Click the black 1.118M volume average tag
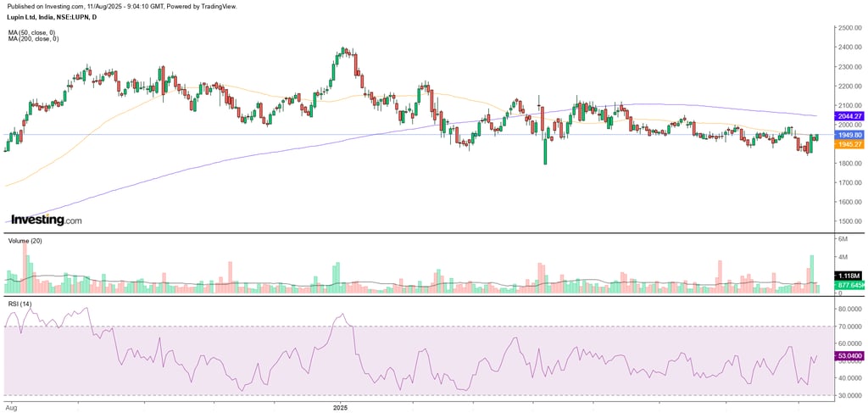 (848, 276)
